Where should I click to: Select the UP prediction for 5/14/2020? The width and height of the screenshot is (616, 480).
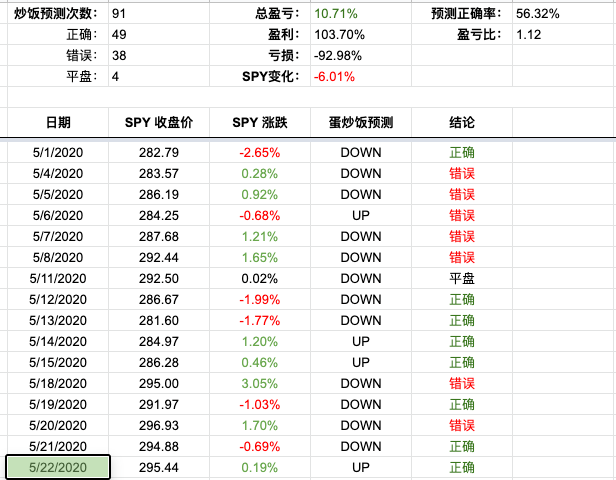(361, 341)
